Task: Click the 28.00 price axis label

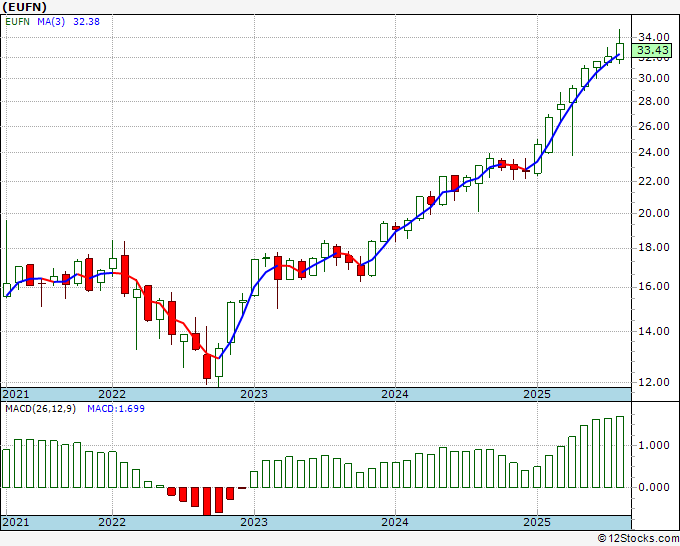Action: [654, 101]
